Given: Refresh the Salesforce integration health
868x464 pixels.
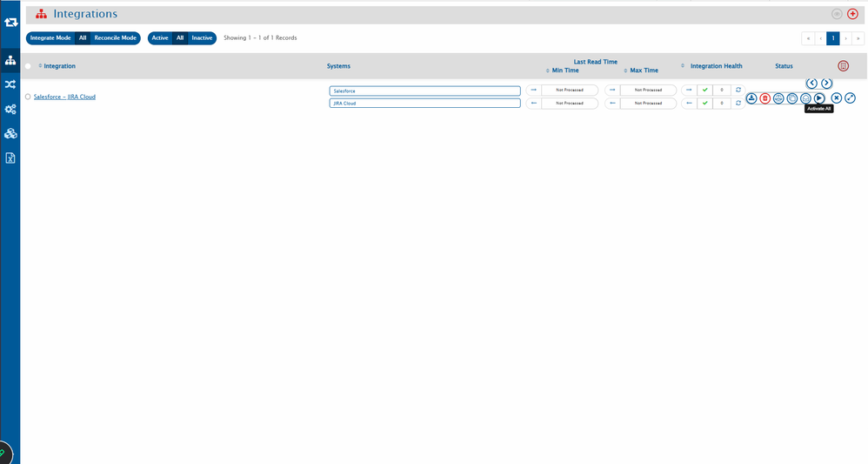Looking at the screenshot, I should (x=738, y=90).
